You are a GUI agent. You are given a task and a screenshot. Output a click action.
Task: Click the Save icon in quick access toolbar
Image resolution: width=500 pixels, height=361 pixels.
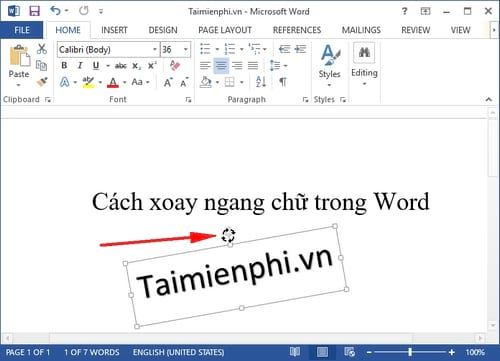pos(34,11)
